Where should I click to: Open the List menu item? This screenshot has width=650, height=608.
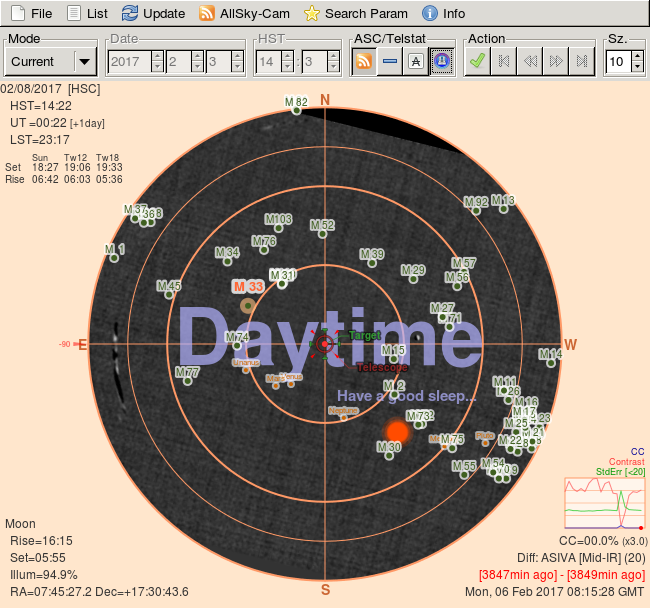click(87, 13)
